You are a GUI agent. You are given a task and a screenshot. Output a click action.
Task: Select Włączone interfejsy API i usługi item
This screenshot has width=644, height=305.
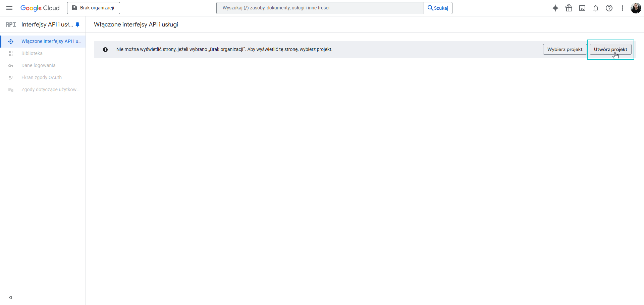[x=51, y=41]
